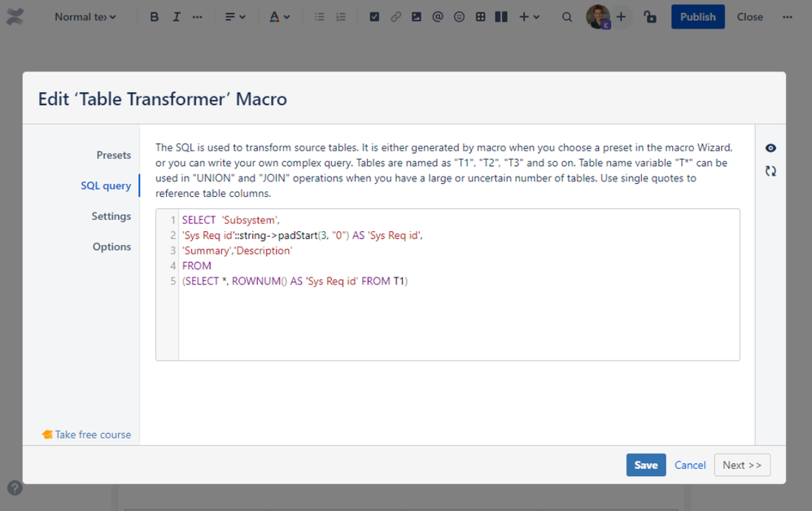Toggle bold formatting

pyautogui.click(x=155, y=17)
